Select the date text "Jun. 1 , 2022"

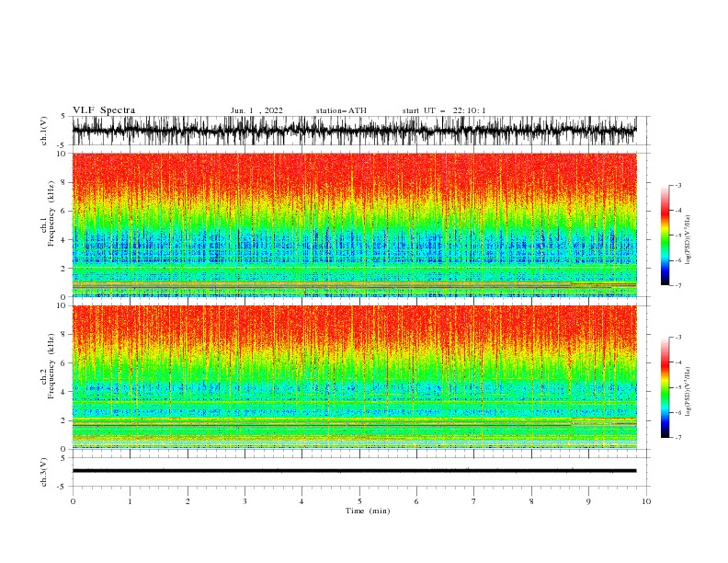tap(256, 110)
